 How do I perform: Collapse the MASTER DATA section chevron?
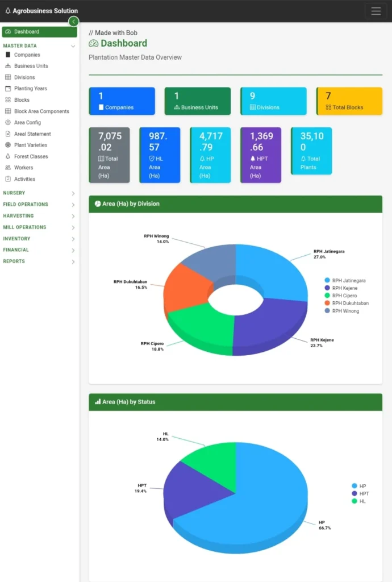click(73, 46)
